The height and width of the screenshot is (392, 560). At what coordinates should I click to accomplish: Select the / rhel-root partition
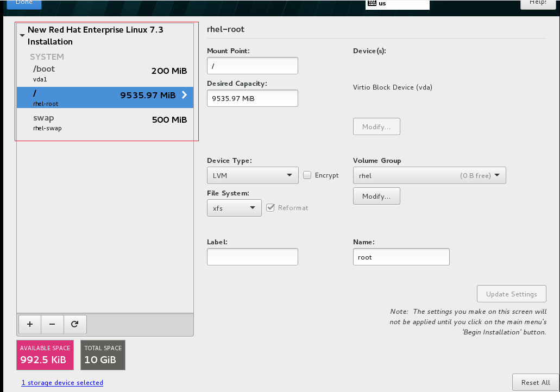105,98
